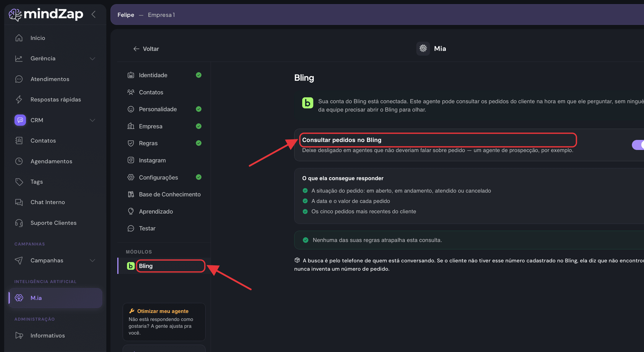
Task: Open Início via the home icon
Action: 19,38
